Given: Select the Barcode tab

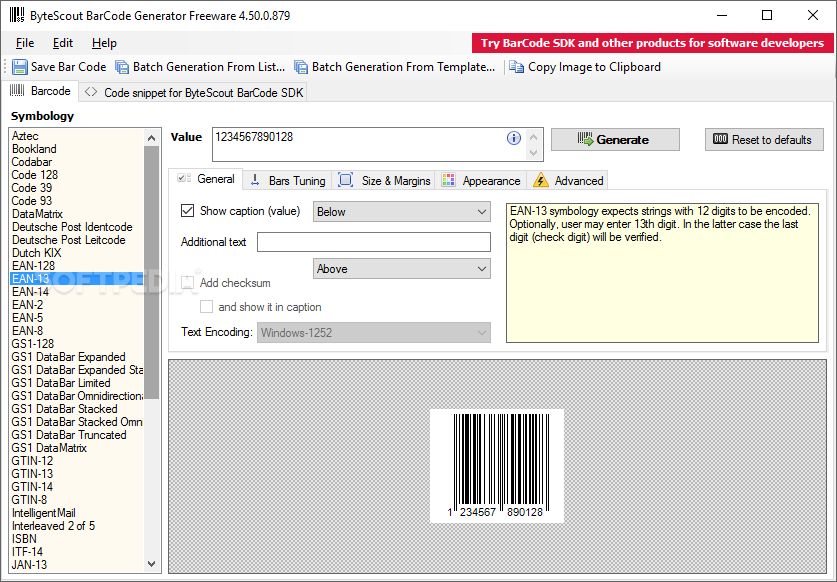Looking at the screenshot, I should tap(41, 91).
